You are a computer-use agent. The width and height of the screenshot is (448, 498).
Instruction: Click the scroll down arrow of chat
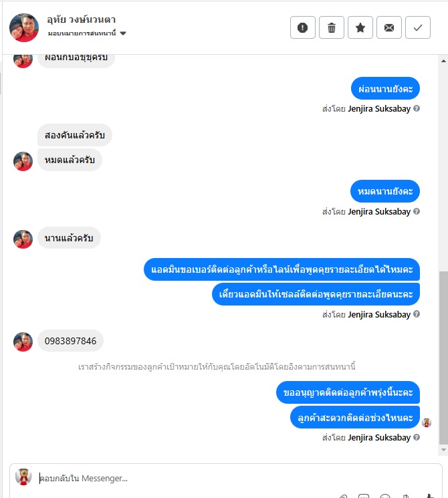[443, 450]
